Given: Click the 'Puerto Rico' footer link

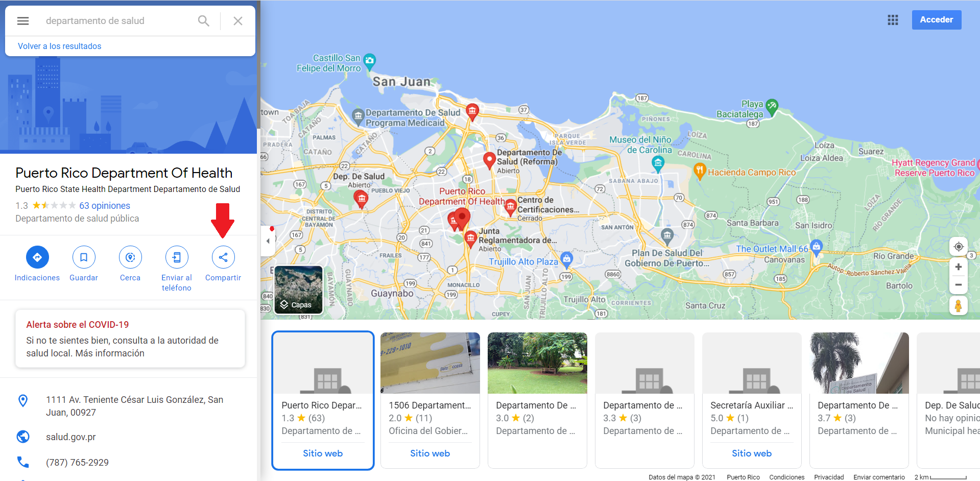Looking at the screenshot, I should click(x=743, y=477).
